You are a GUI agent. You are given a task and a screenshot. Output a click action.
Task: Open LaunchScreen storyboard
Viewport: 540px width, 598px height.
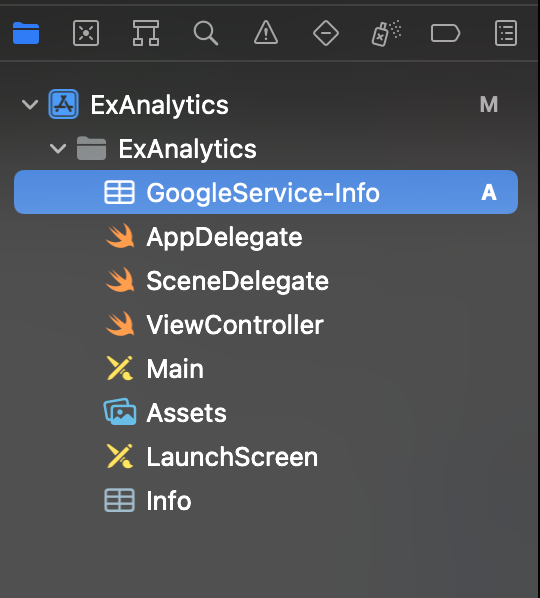266,457
